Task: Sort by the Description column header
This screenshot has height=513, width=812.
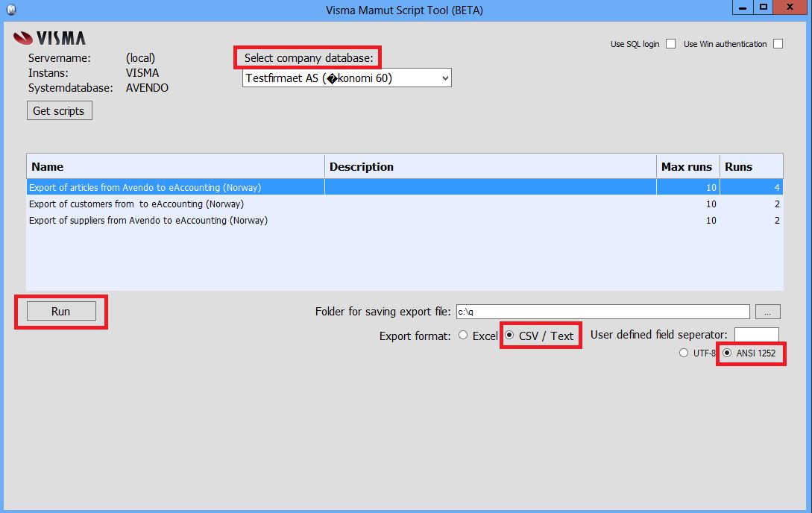Action: [491, 167]
